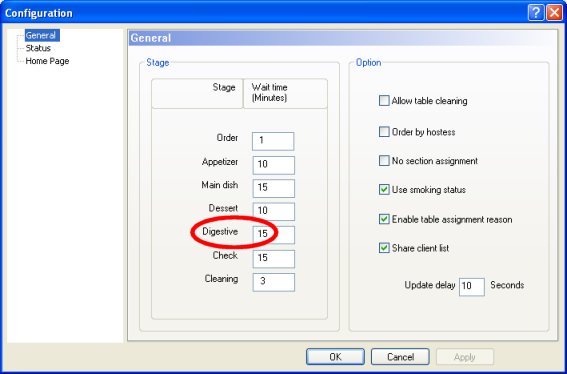
Task: Click the Order wait time field
Action: (273, 141)
